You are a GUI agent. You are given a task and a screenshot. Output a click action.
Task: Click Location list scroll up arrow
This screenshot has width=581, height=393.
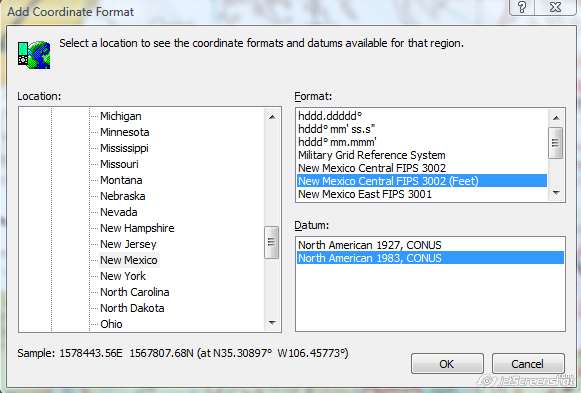(272, 117)
